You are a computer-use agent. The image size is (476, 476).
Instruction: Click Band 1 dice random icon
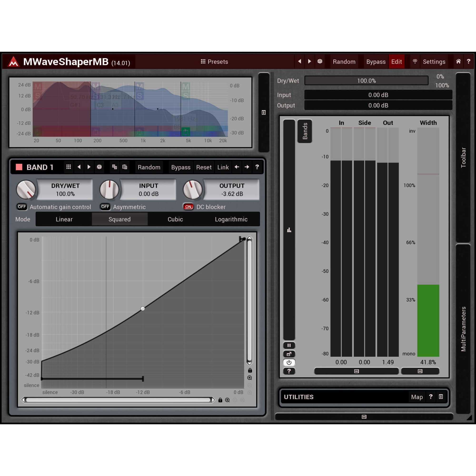(99, 167)
